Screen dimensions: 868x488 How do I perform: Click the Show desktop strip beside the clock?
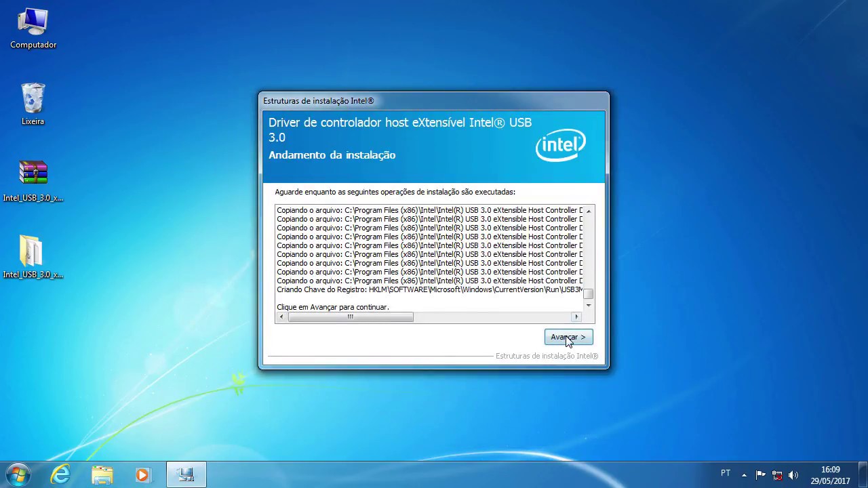pyautogui.click(x=863, y=474)
